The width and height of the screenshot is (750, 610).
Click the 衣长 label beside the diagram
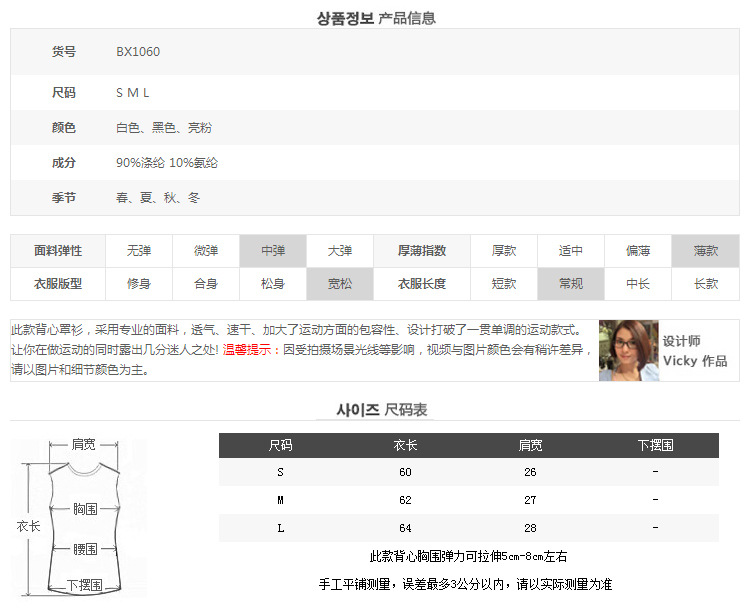pos(29,526)
